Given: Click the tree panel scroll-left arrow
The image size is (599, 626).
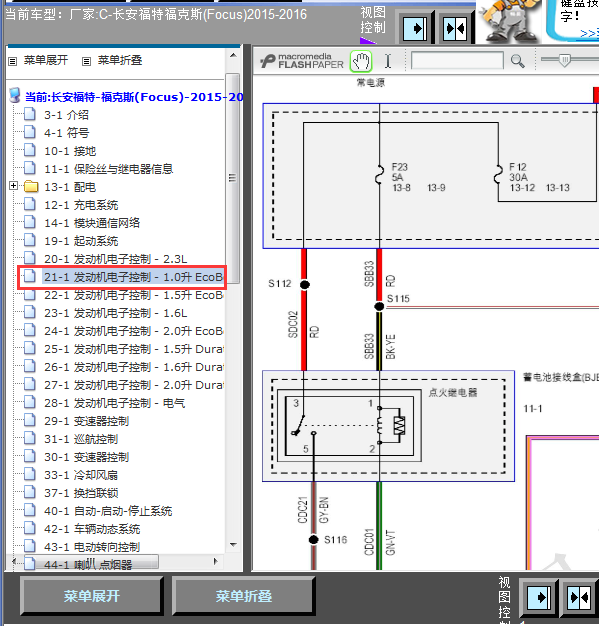Looking at the screenshot, I should point(14,561).
